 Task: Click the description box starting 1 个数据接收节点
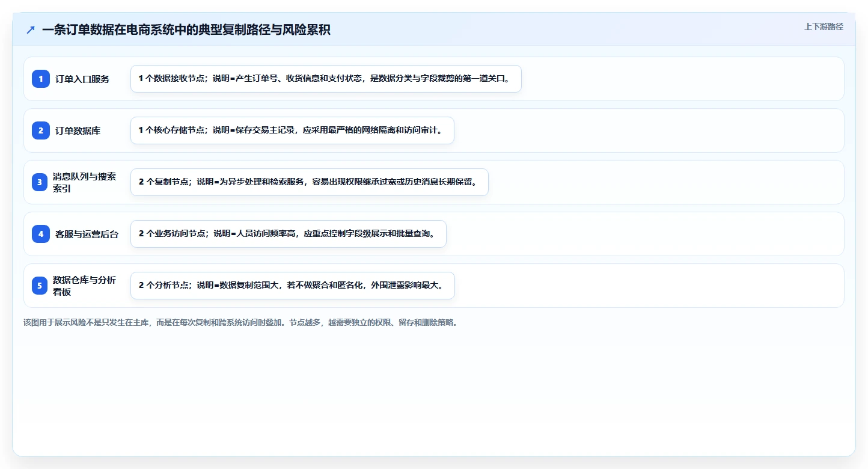click(x=326, y=79)
